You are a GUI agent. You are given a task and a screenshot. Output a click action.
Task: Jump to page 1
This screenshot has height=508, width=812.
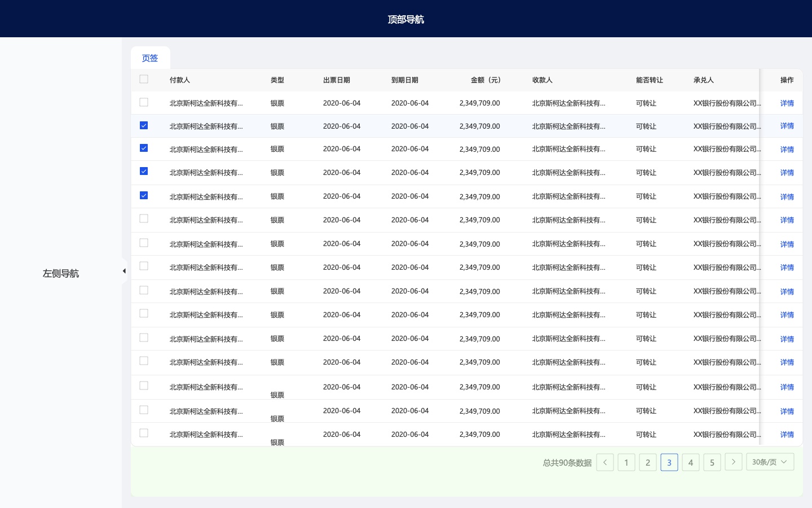point(626,462)
